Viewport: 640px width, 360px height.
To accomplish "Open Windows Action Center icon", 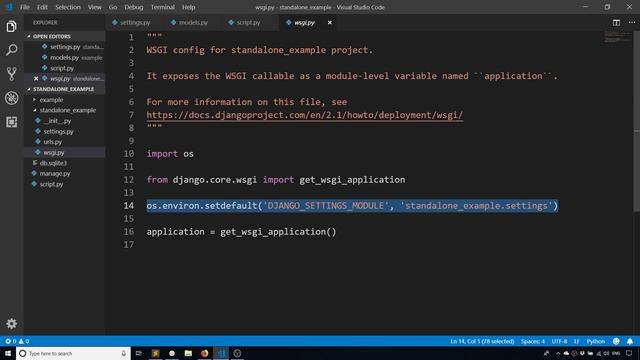I will point(629,353).
